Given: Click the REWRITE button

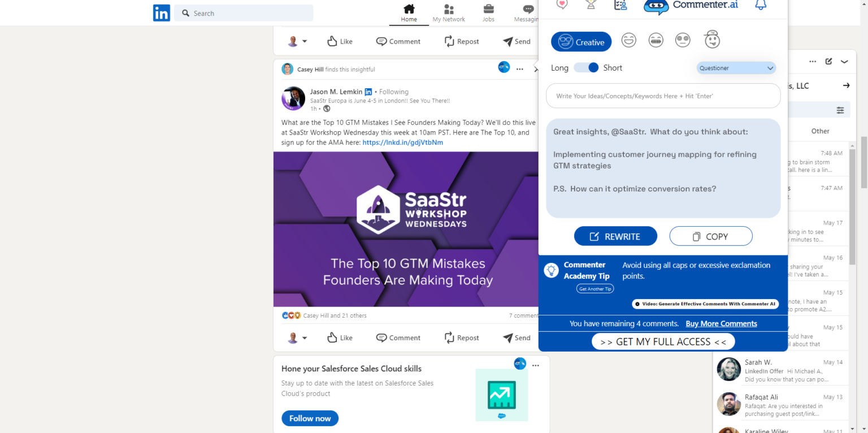Looking at the screenshot, I should pos(615,236).
